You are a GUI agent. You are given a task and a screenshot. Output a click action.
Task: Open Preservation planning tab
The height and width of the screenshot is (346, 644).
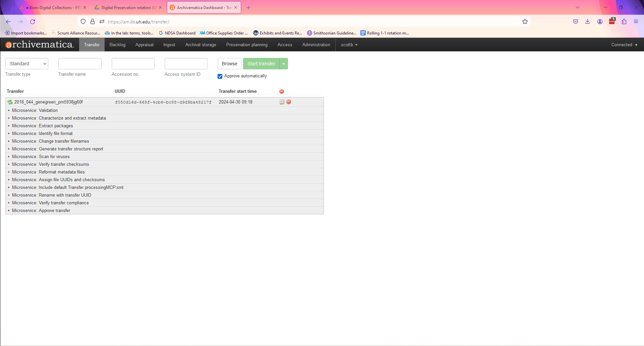247,45
